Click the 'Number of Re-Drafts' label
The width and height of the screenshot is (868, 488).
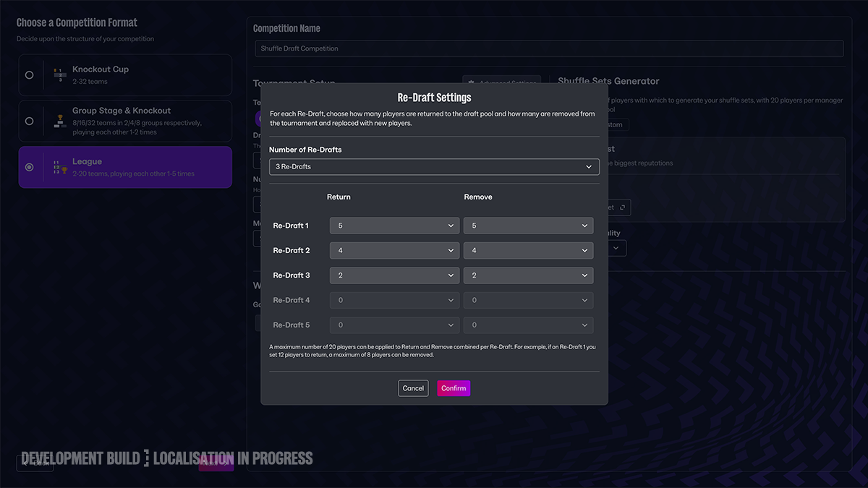point(305,150)
